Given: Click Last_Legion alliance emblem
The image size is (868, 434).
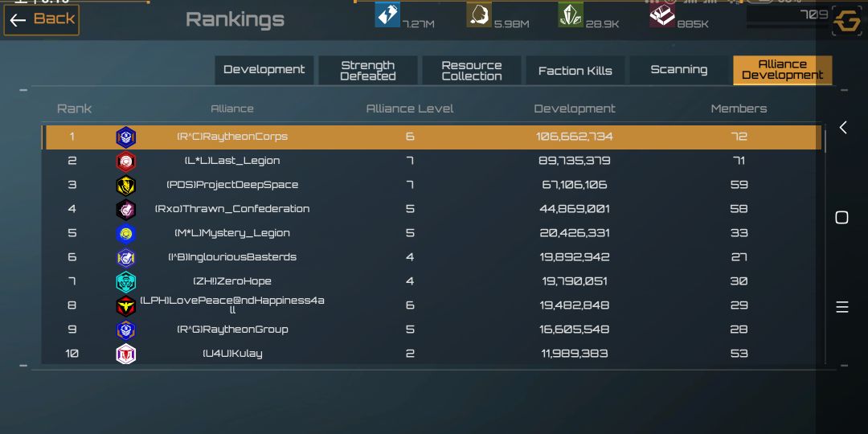Looking at the screenshot, I should (125, 161).
